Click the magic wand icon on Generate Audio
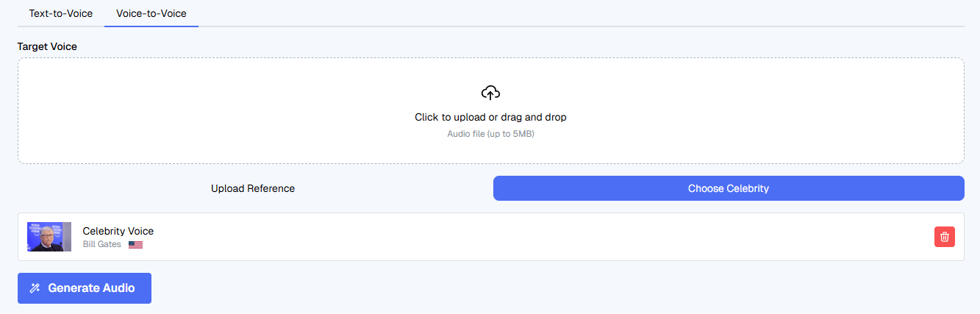Viewport: 980px width, 314px height. (x=35, y=288)
